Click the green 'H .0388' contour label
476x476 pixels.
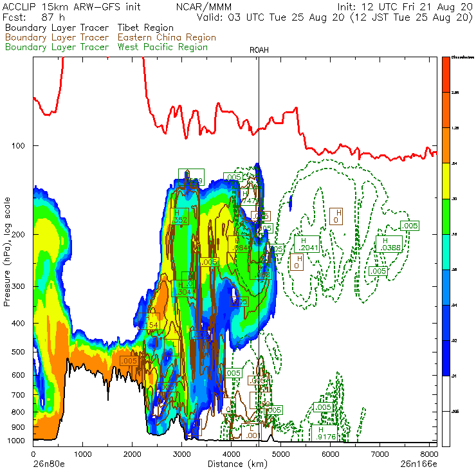tap(389, 244)
